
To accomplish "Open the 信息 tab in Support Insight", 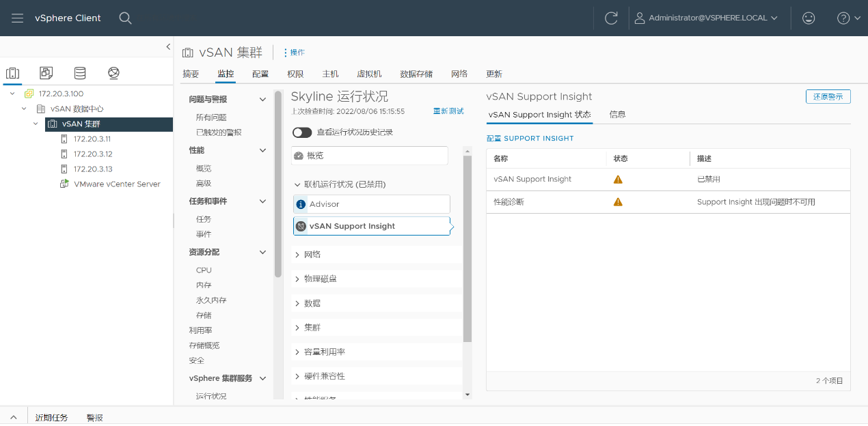I will 617,115.
